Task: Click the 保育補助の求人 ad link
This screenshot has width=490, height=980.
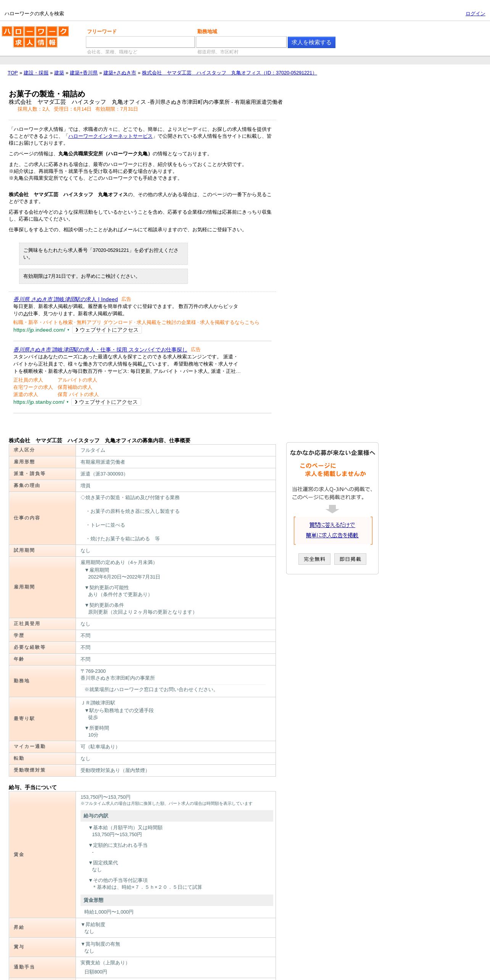Action: (75, 387)
